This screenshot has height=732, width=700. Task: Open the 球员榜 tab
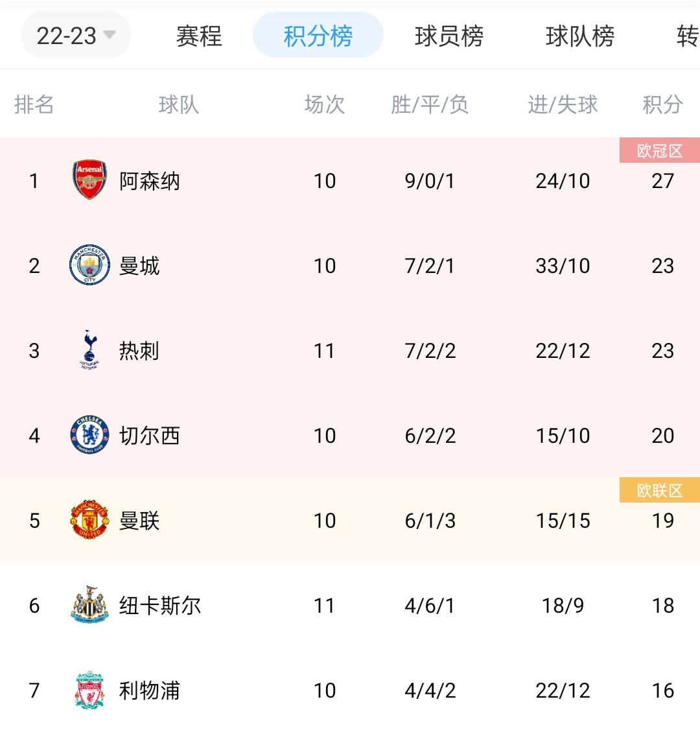(449, 37)
